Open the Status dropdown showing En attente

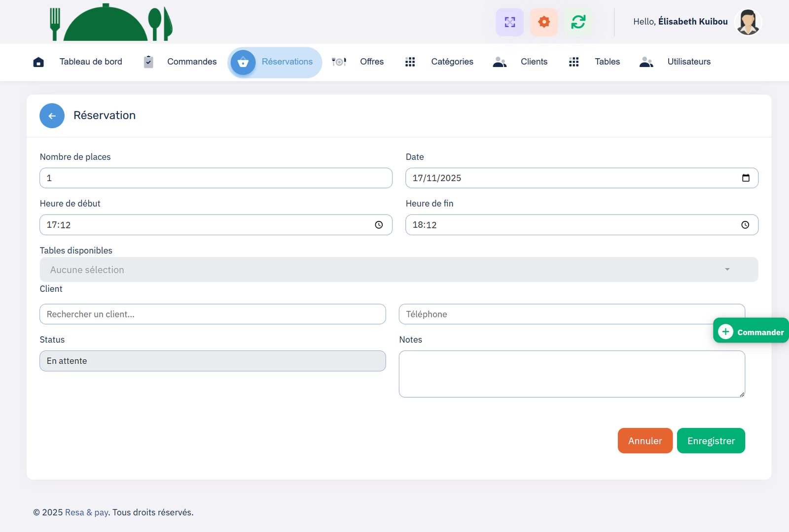tap(213, 361)
